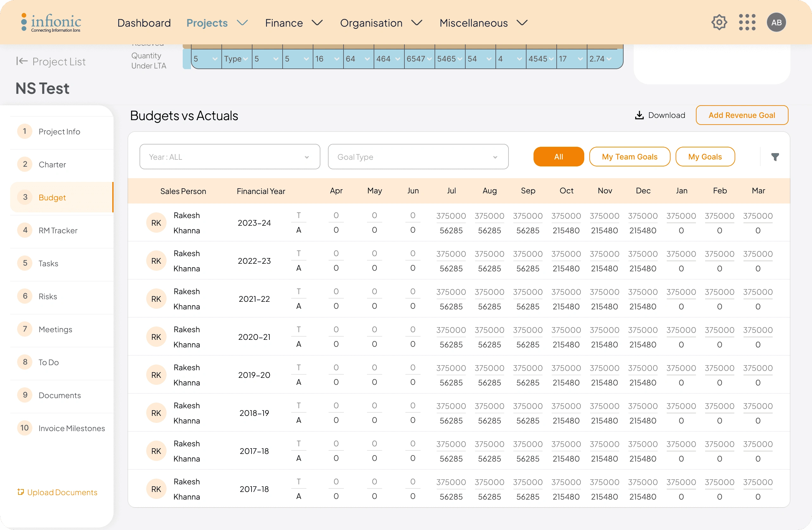Expand the Finance menu chevron

coord(317,23)
